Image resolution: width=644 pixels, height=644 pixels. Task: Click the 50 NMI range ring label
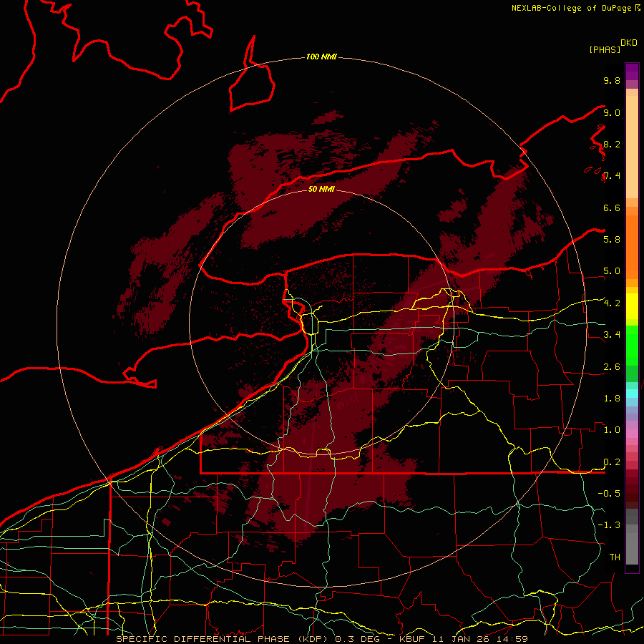point(321,189)
